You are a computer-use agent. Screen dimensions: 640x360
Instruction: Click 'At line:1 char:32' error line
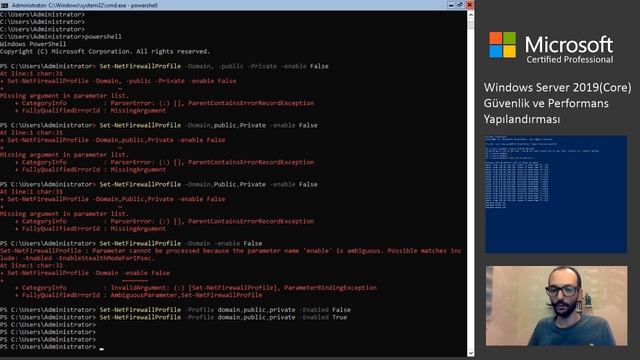tap(31, 266)
